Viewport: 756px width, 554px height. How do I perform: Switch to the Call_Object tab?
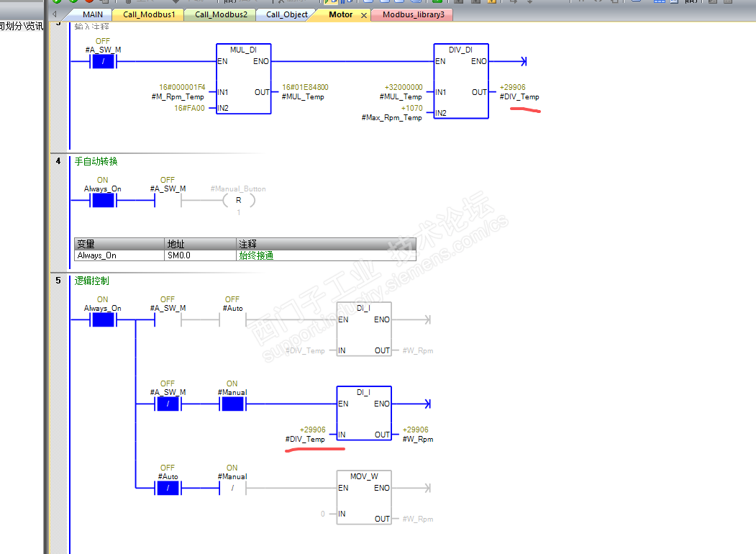(286, 15)
